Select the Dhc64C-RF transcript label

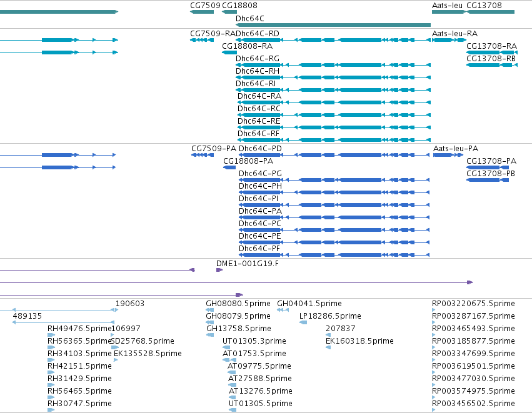pos(258,134)
